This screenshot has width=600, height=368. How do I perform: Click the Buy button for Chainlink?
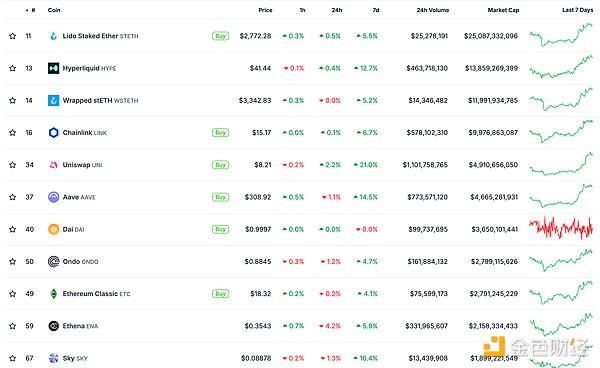point(220,132)
